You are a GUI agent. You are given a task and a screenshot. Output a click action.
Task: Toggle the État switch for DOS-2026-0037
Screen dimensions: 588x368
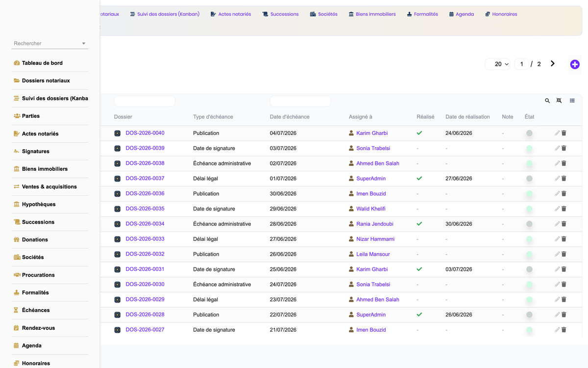[529, 179]
